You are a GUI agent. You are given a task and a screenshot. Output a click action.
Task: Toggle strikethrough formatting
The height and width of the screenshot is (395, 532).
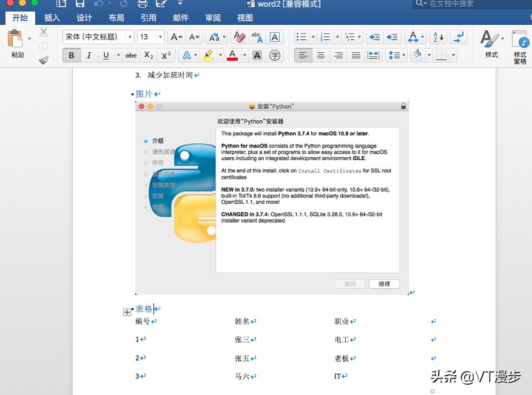click(130, 55)
